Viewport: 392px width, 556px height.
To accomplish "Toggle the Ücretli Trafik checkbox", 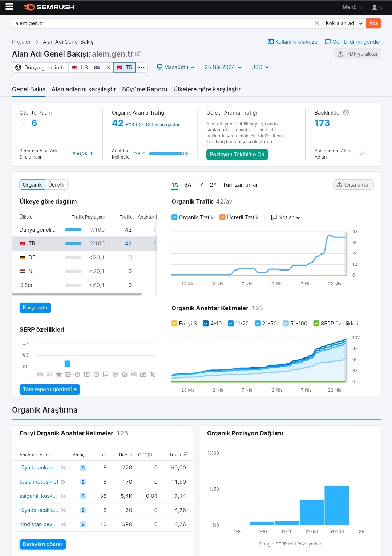I will point(222,217).
